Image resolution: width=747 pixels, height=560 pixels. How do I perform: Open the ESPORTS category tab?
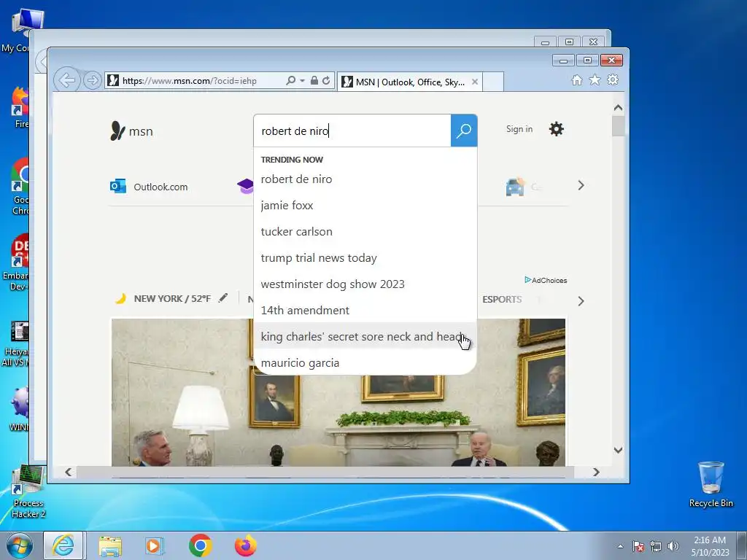[x=502, y=299]
